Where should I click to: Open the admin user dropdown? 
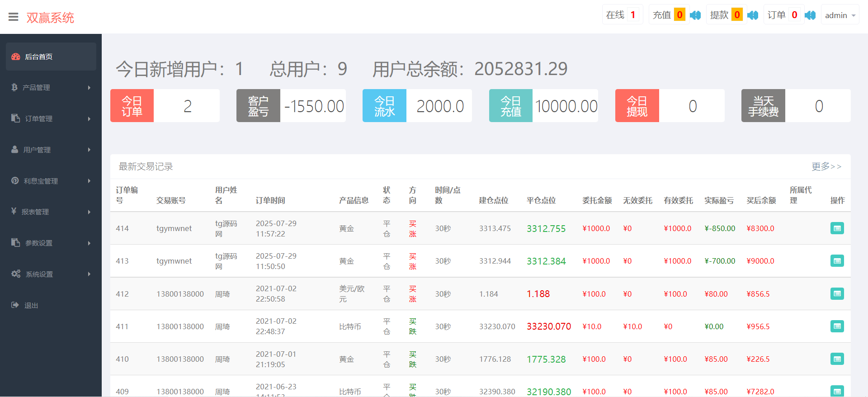840,15
